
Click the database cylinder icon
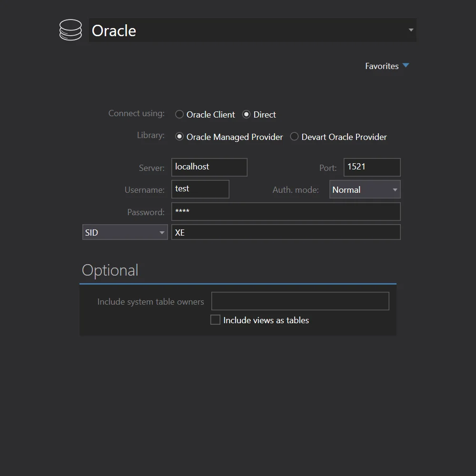tap(70, 30)
